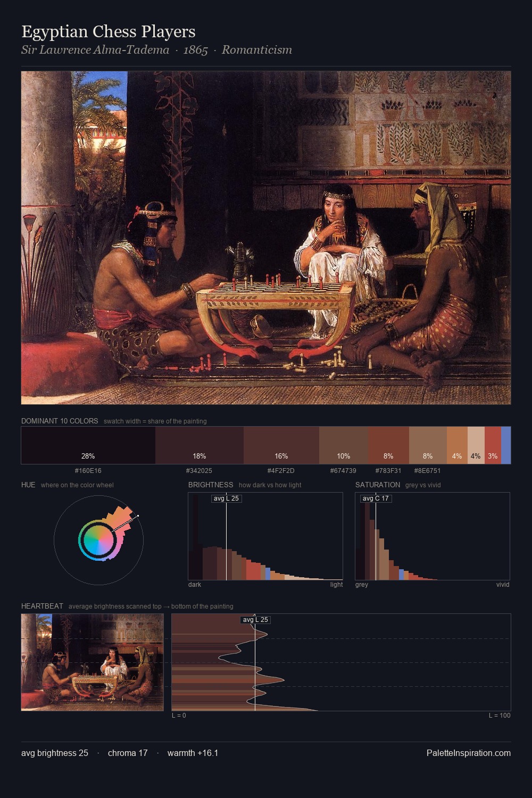The width and height of the screenshot is (532, 798).
Task: Click the title Egyptian Chess Players
Action: [x=109, y=31]
